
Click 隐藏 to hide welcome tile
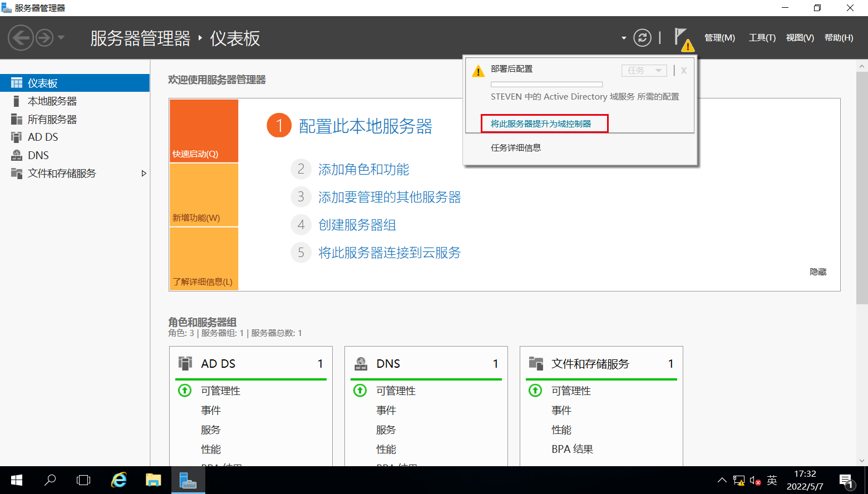tap(818, 272)
